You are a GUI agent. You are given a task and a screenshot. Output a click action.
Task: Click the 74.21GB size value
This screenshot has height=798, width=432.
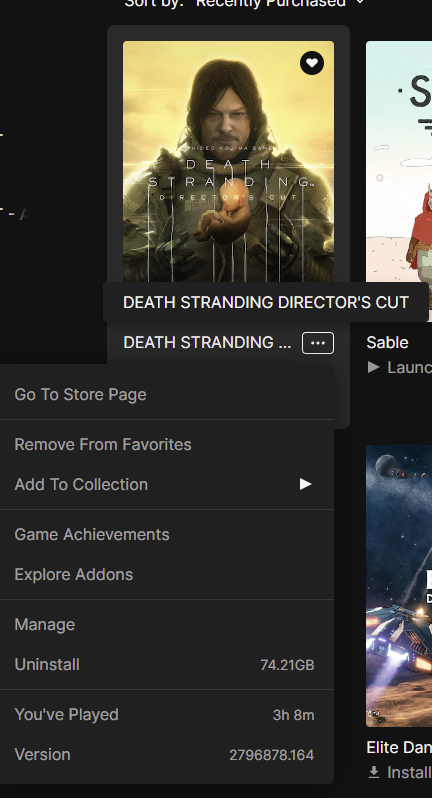(287, 665)
